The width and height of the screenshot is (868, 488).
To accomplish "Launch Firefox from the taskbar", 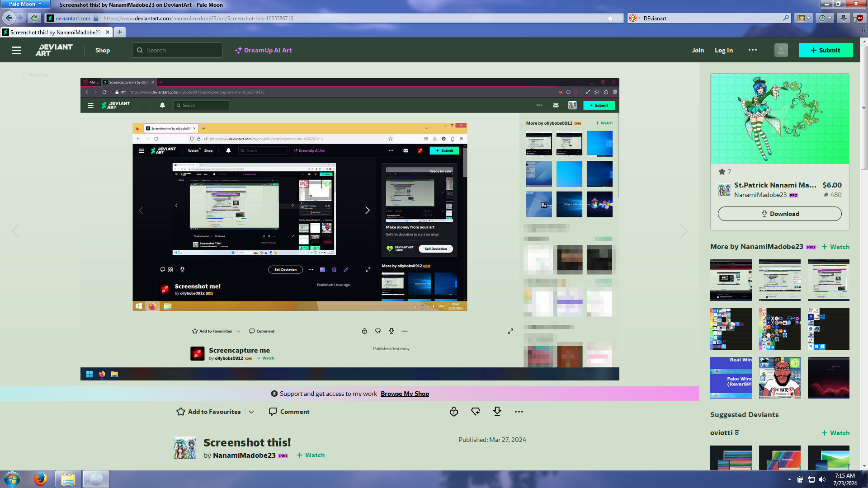I will pyautogui.click(x=40, y=479).
